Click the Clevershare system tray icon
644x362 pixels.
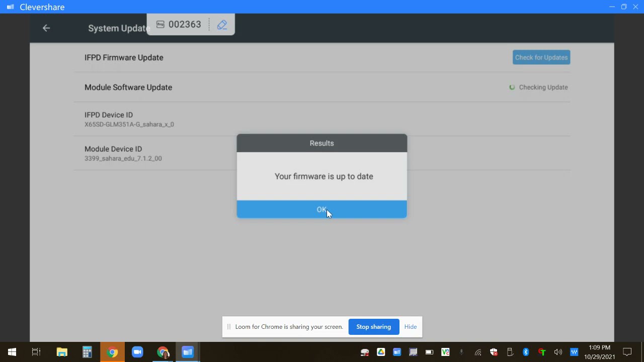pyautogui.click(x=397, y=352)
